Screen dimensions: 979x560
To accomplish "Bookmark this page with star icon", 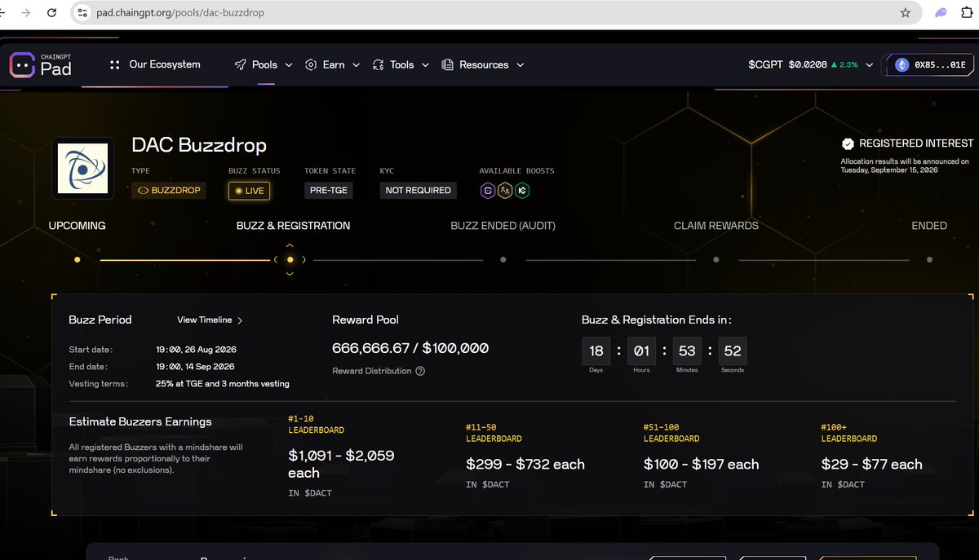I will coord(905,13).
